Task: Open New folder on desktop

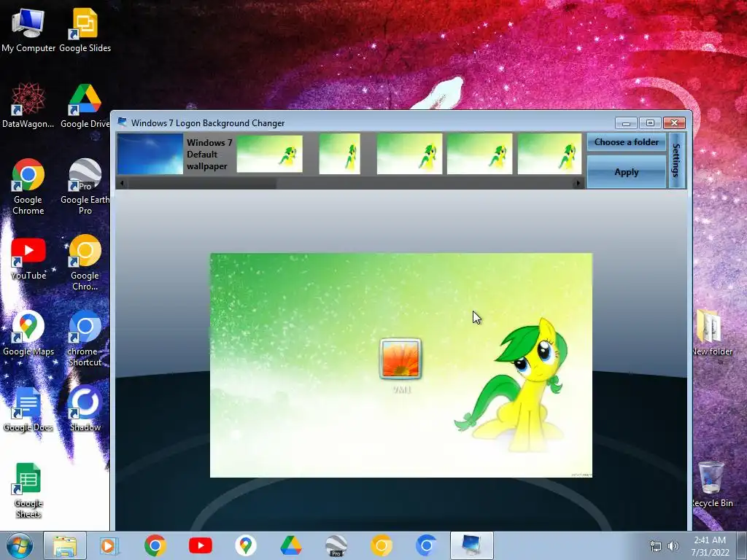Action: pyautogui.click(x=712, y=332)
